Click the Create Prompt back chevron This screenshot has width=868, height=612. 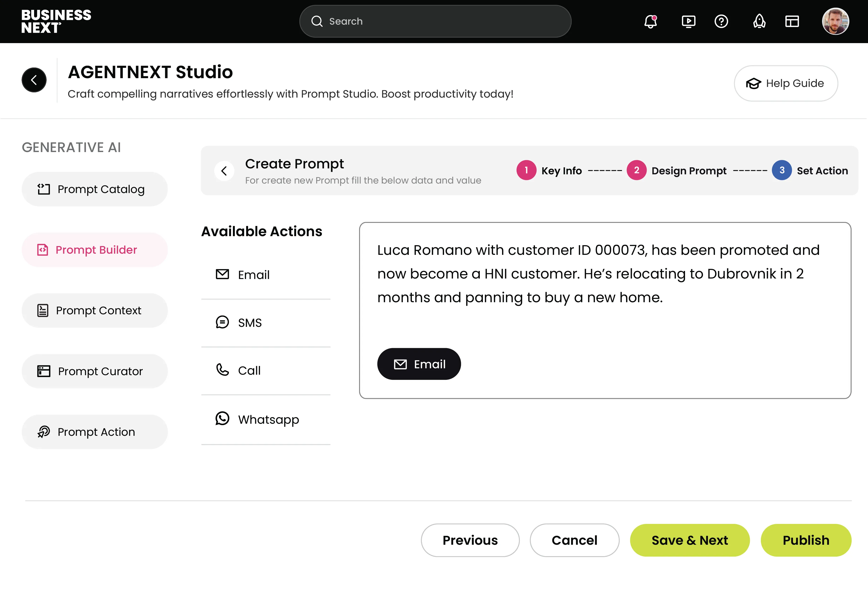[x=224, y=171]
